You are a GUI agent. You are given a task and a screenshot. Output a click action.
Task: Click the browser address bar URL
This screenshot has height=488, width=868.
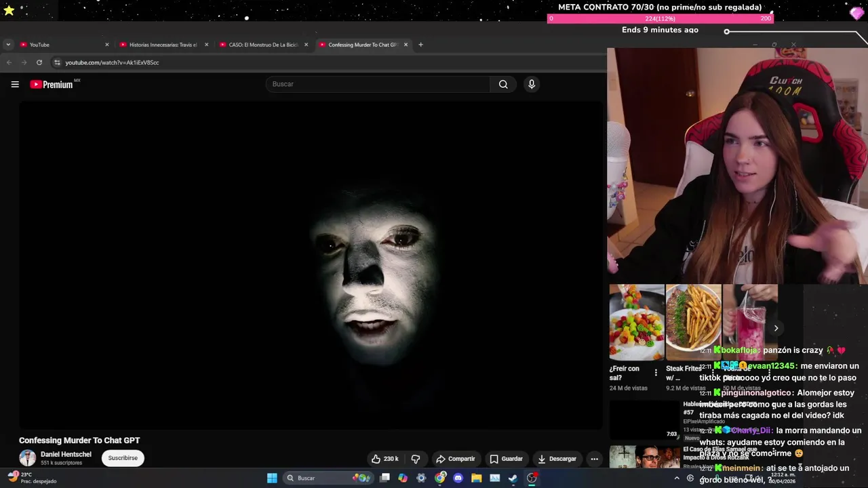coord(112,62)
